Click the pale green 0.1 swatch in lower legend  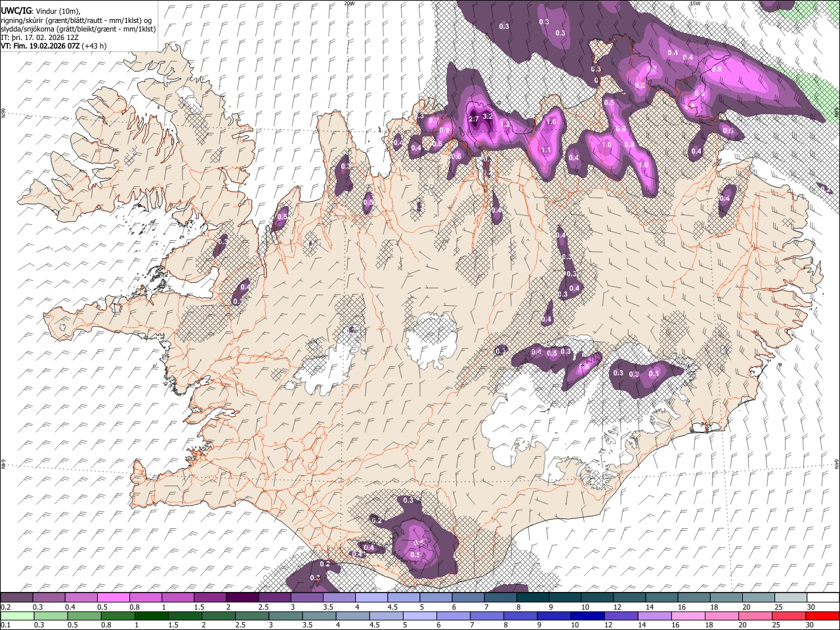pyautogui.click(x=17, y=616)
